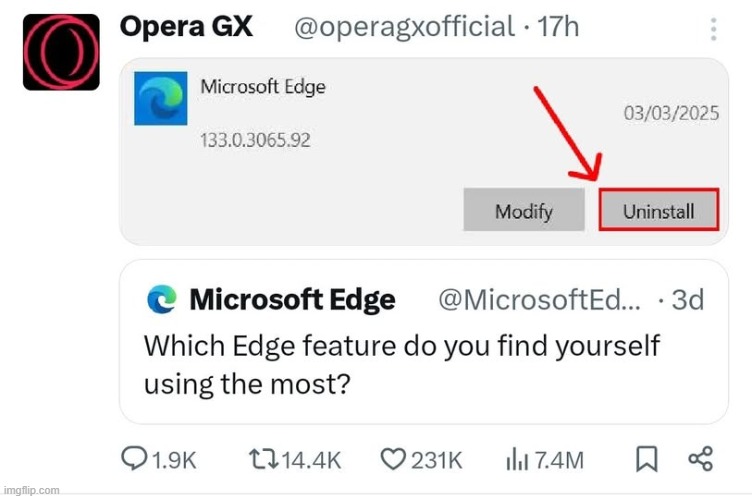Like the tweet with the heart icon
The width and height of the screenshot is (752, 499).
point(393,459)
